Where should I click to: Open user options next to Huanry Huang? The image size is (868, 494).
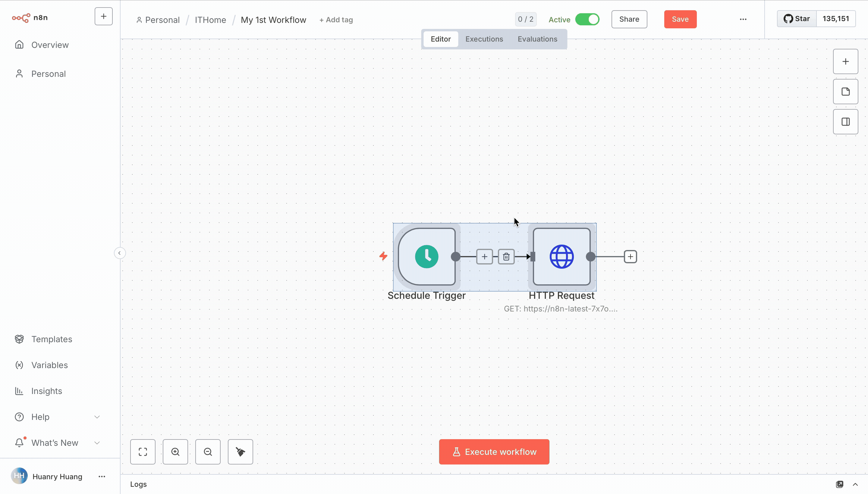pos(102,476)
